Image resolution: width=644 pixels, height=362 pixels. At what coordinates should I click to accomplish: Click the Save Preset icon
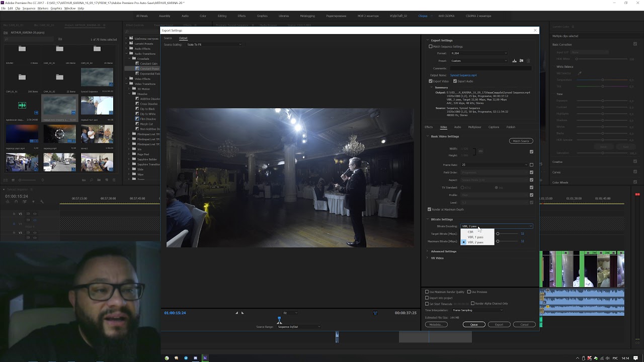(514, 61)
